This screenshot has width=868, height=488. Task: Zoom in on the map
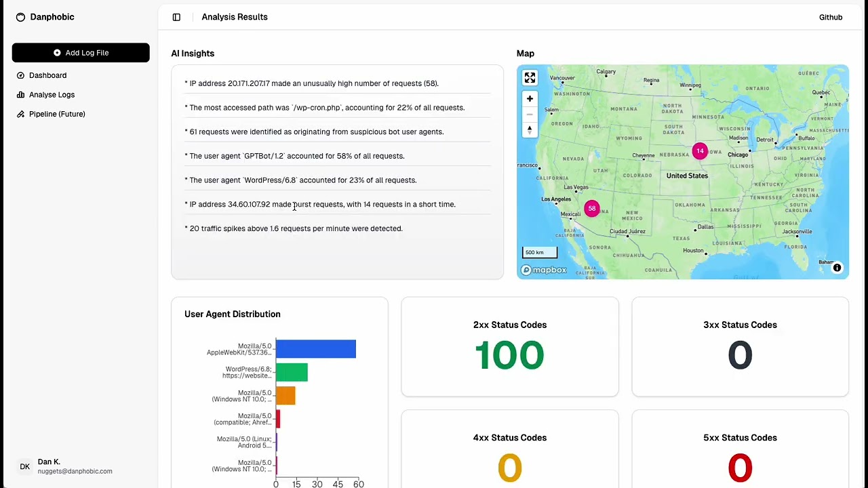[530, 99]
